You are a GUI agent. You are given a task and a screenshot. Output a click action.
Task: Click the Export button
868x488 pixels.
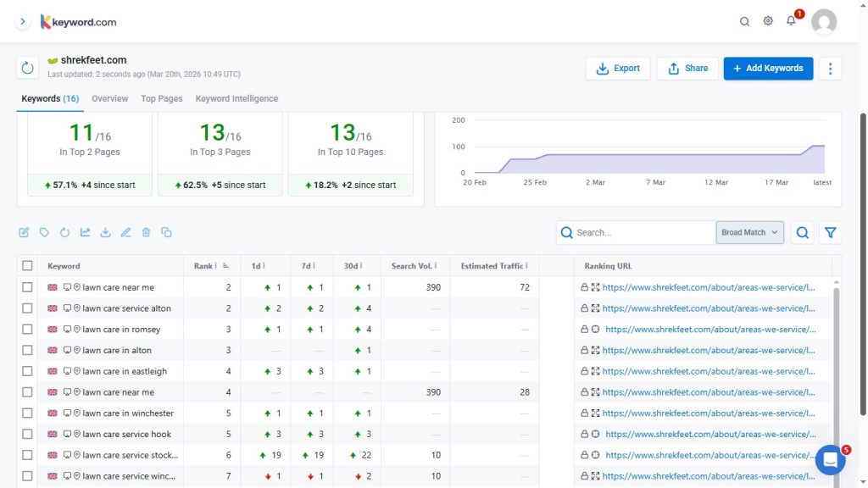618,69
